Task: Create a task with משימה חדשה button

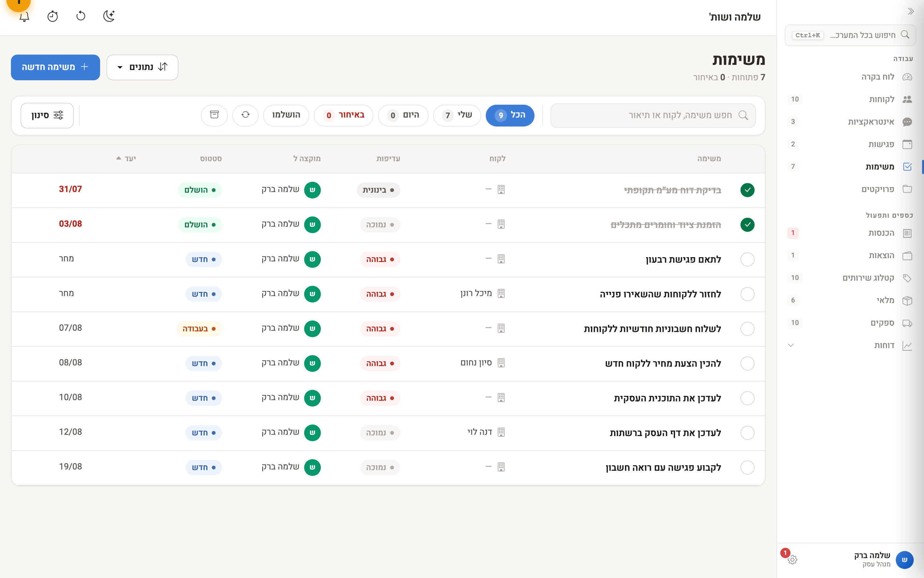Action: (56, 67)
